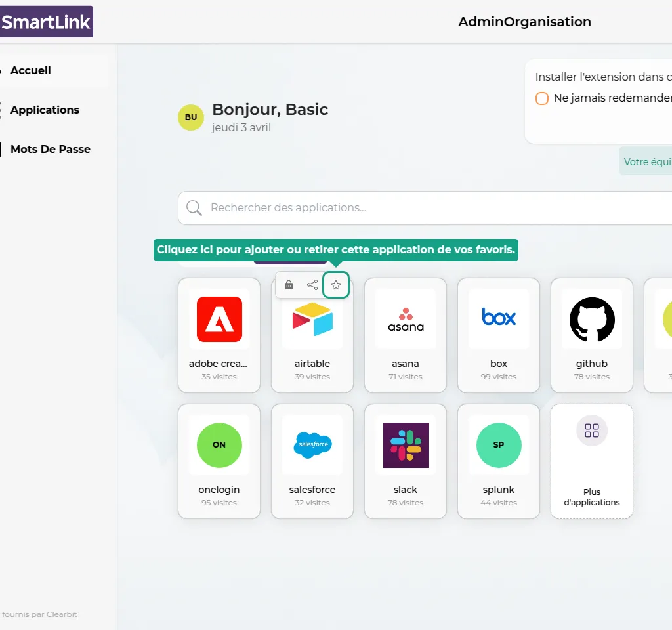The image size is (672, 630).
Task: Toggle airtable favorite star
Action: [x=336, y=285]
